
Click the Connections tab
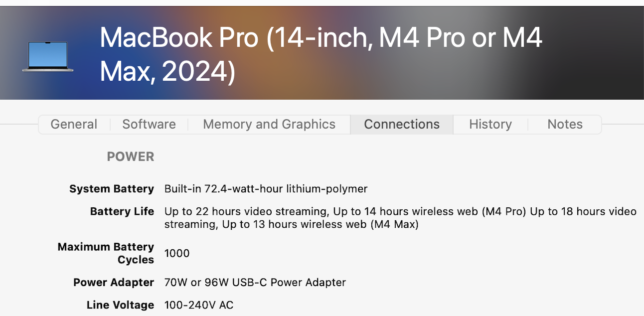[402, 124]
